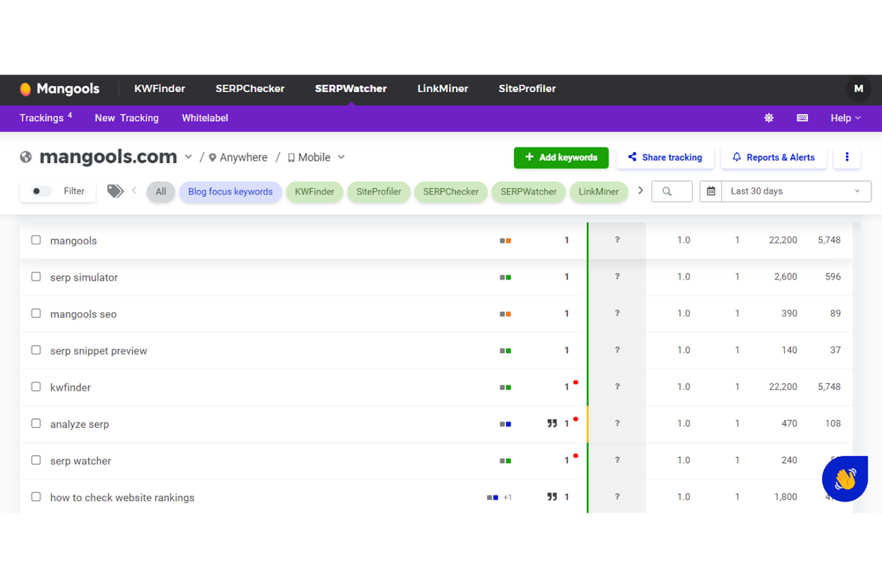Screen dimensions: 882x588
Task: Click the device icon beside Mobile
Action: [291, 158]
